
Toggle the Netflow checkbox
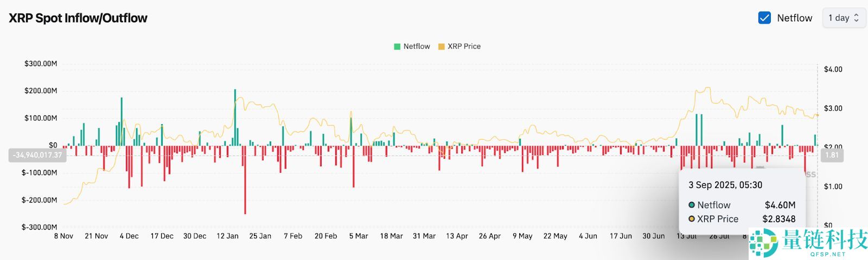click(764, 18)
